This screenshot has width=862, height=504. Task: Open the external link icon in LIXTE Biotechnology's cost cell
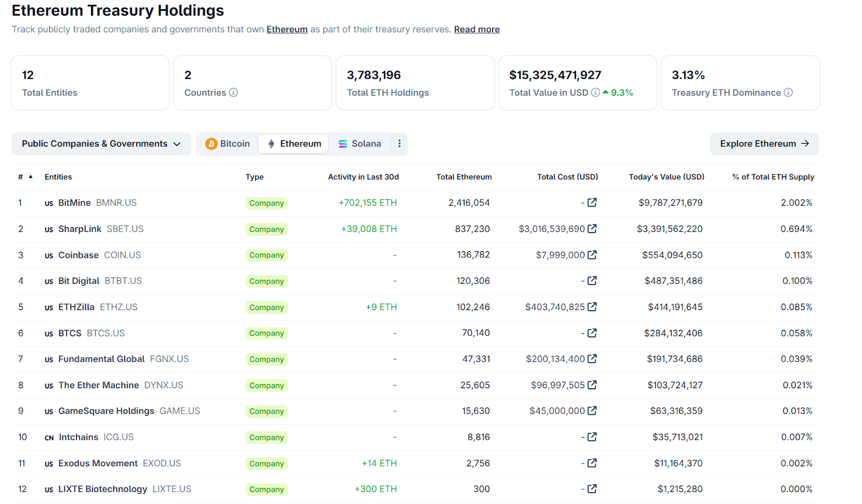pos(592,489)
